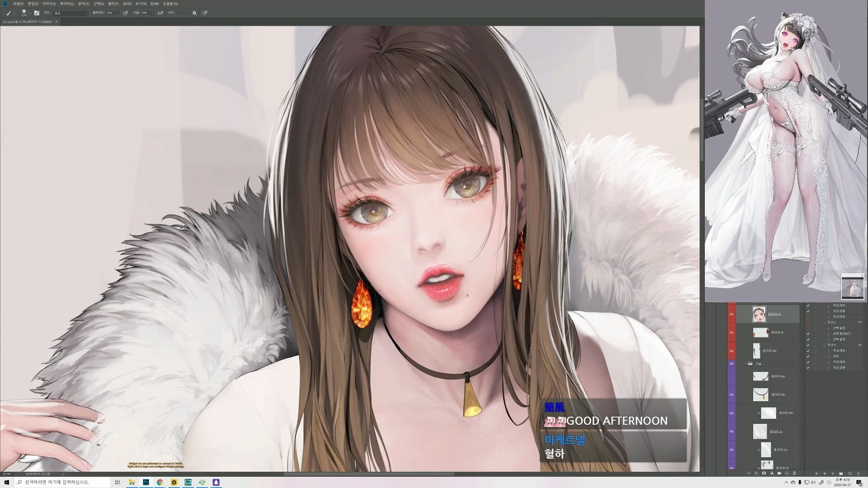
Task: Select the 23-2.psd document tab
Action: (x=27, y=22)
